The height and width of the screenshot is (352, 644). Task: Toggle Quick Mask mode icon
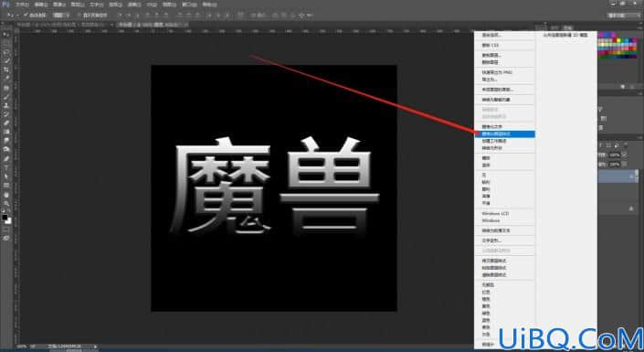(6, 229)
